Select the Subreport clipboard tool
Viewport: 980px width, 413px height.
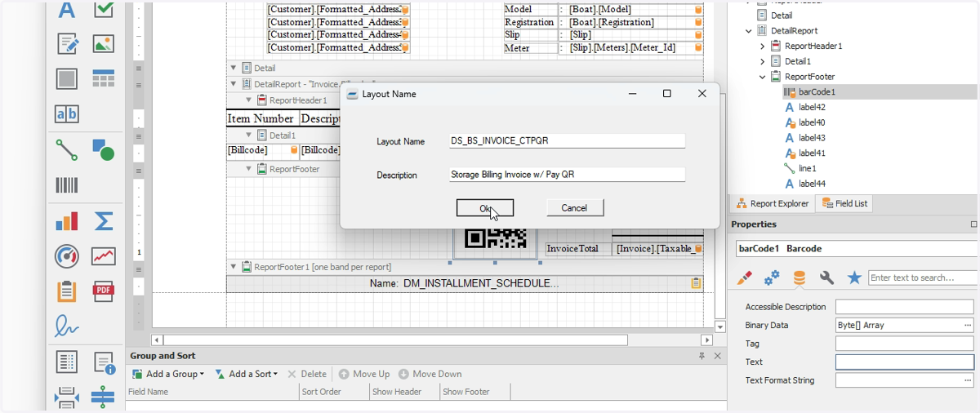[66, 291]
